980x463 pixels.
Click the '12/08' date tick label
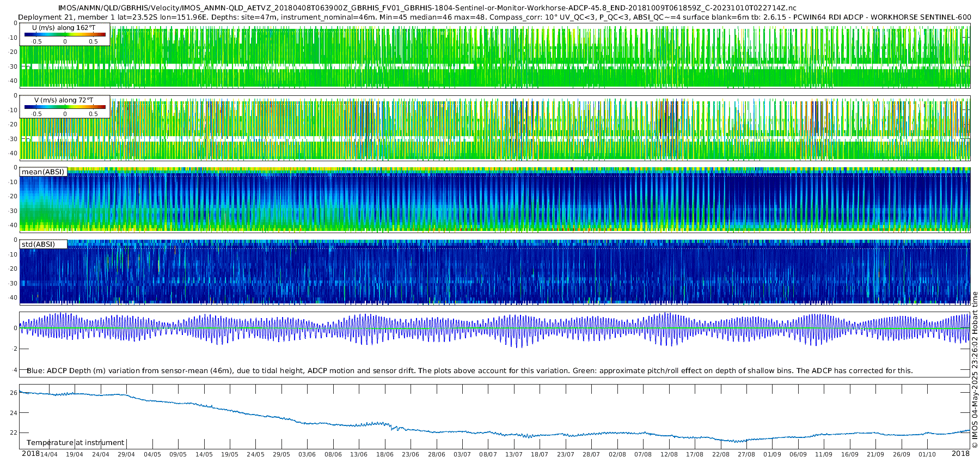(669, 454)
